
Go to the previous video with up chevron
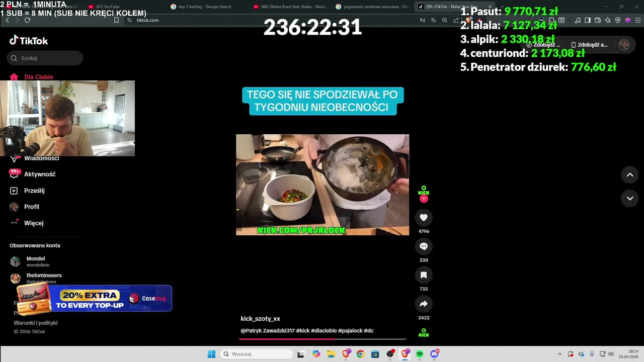point(630,175)
